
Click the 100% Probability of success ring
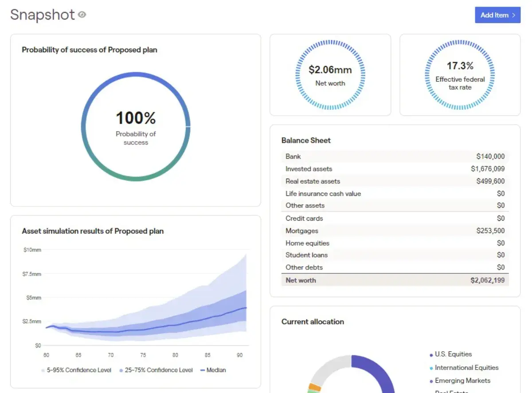pos(136,127)
